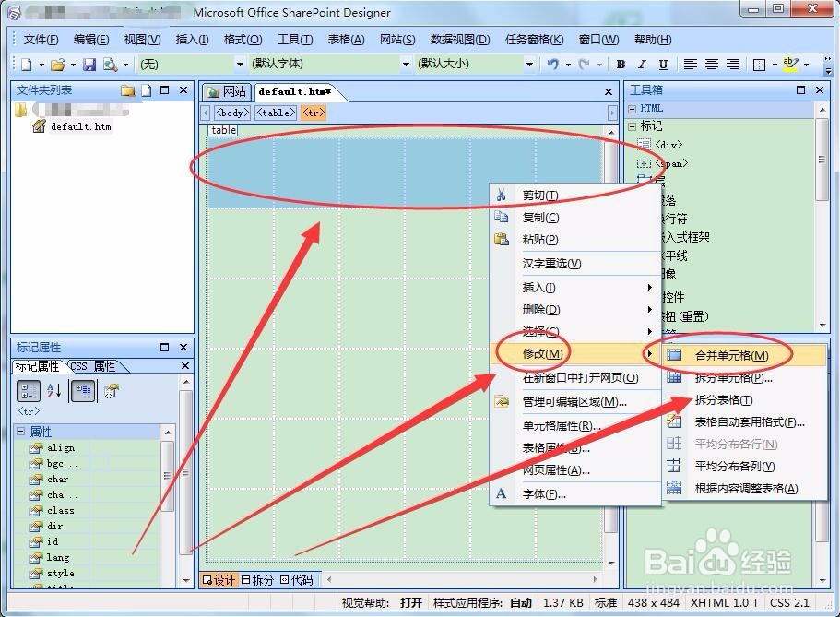Switch to CSS 属性 tab

click(94, 366)
